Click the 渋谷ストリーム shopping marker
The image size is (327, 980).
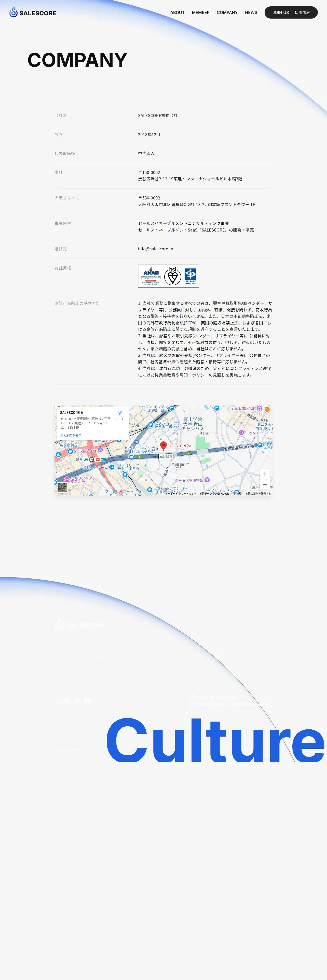pyautogui.click(x=112, y=467)
